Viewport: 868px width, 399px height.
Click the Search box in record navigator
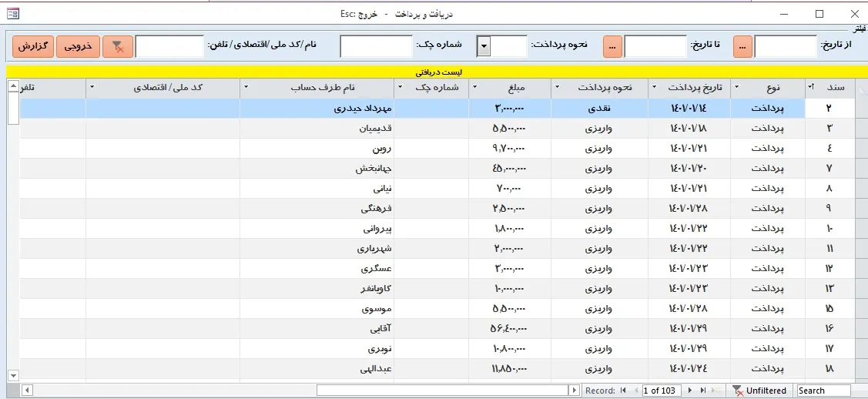click(x=823, y=391)
